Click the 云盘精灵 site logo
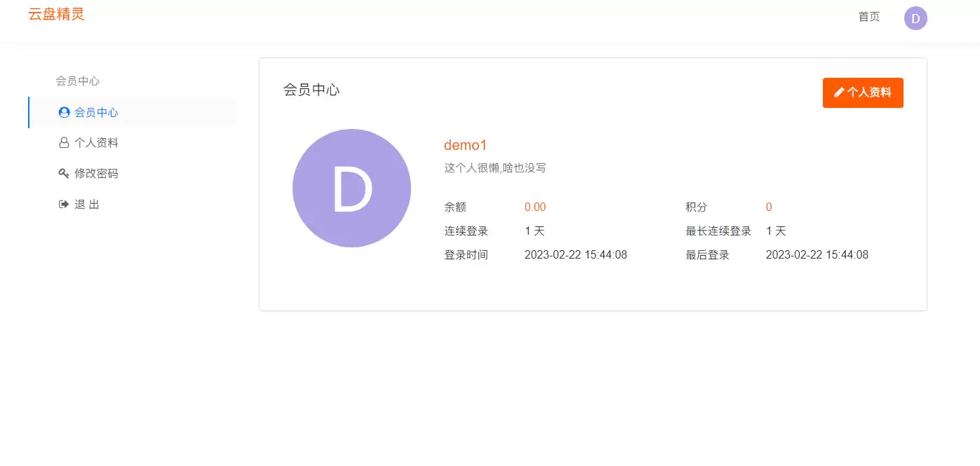980x466 pixels. tap(56, 14)
